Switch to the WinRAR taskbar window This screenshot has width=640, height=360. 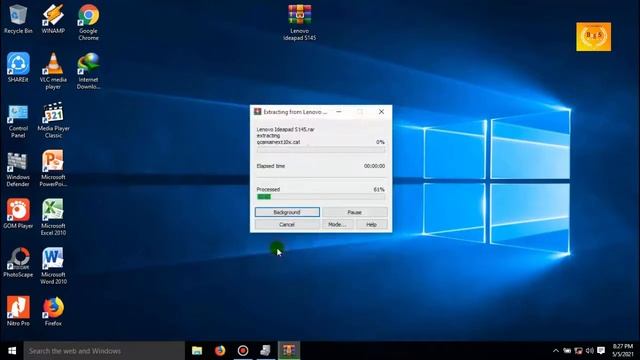289,351
